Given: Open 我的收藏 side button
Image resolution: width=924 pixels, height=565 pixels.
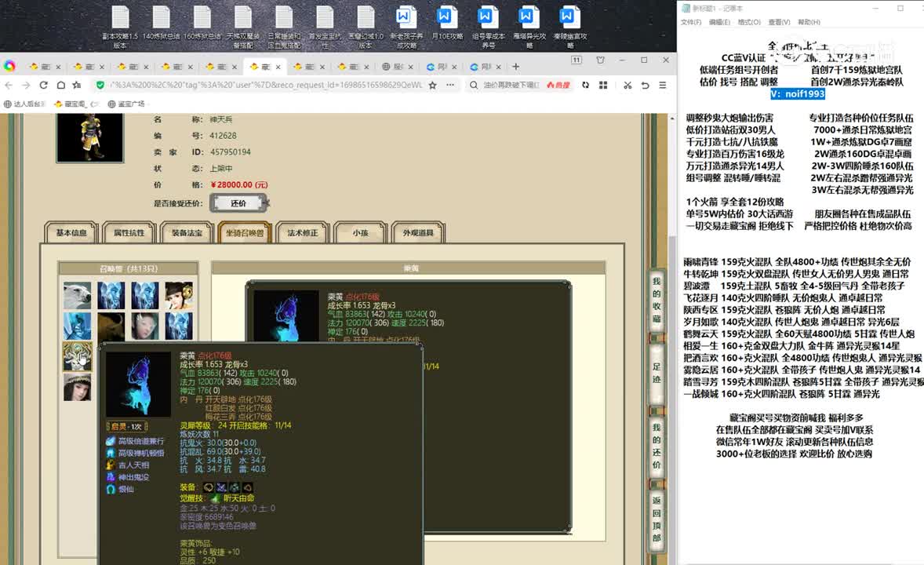Looking at the screenshot, I should (657, 301).
